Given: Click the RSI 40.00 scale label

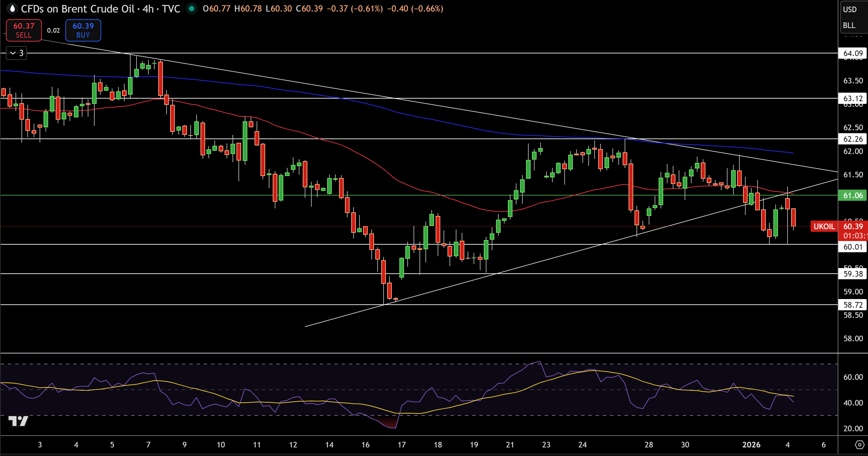Looking at the screenshot, I should pyautogui.click(x=853, y=403).
